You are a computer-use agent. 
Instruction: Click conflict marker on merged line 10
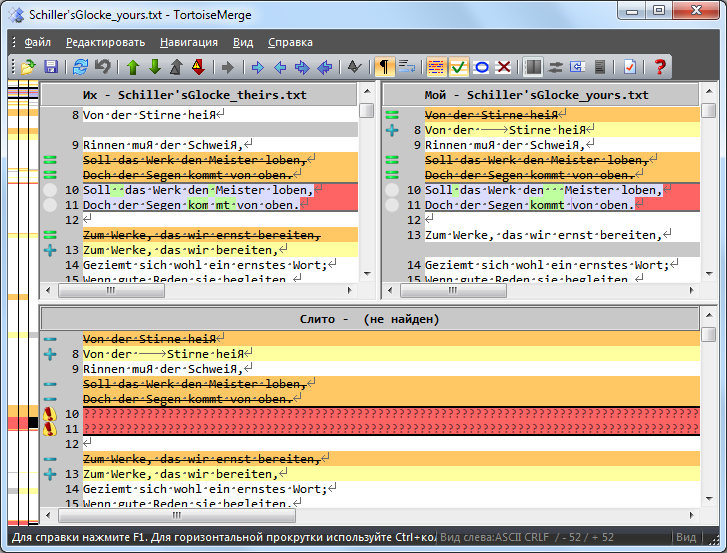pos(50,414)
